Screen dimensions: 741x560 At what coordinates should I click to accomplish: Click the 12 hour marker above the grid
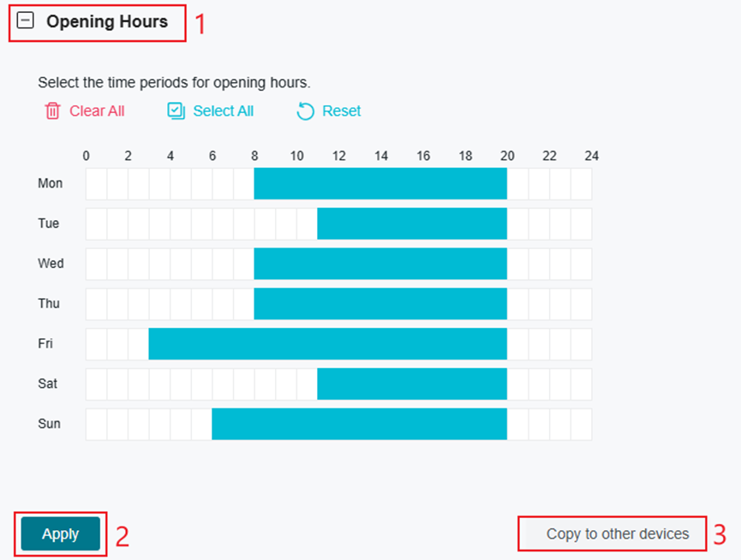point(338,156)
